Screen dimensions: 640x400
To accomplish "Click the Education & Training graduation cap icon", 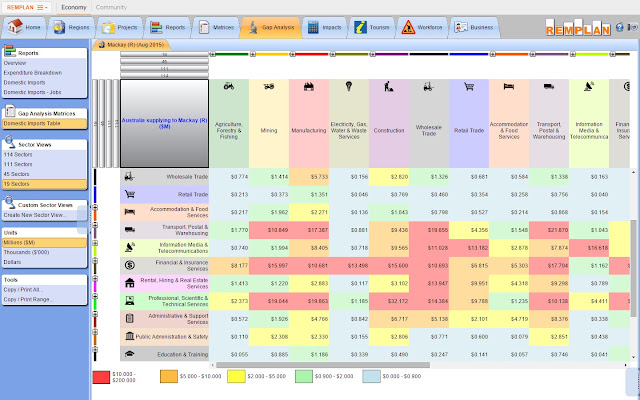I will pyautogui.click(x=130, y=354).
